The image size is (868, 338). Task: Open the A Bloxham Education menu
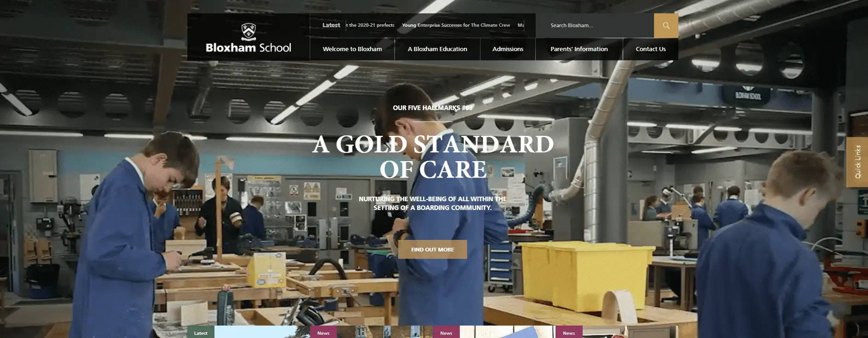(437, 49)
